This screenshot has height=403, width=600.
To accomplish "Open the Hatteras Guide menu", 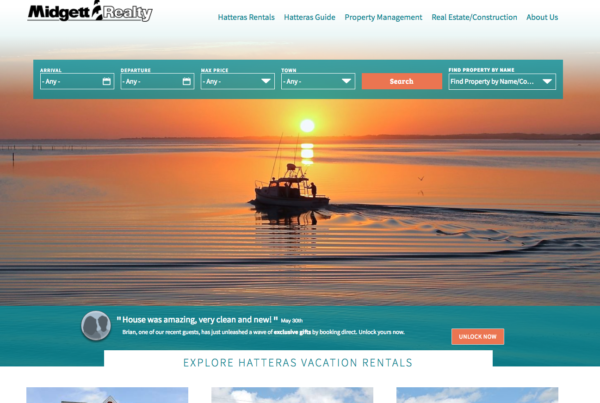I will tap(309, 17).
